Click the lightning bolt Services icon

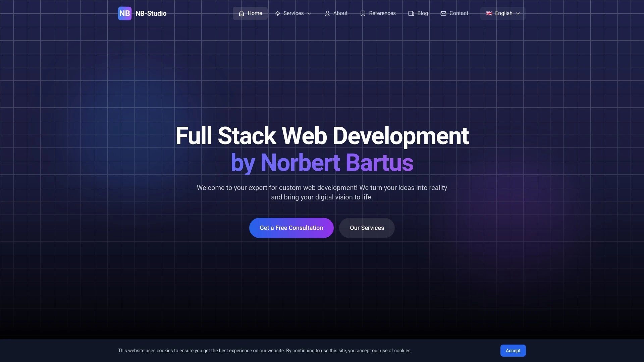278,13
